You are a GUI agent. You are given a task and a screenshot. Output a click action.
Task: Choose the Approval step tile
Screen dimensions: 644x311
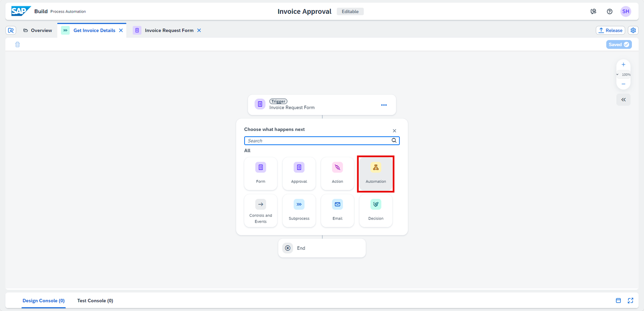(299, 173)
